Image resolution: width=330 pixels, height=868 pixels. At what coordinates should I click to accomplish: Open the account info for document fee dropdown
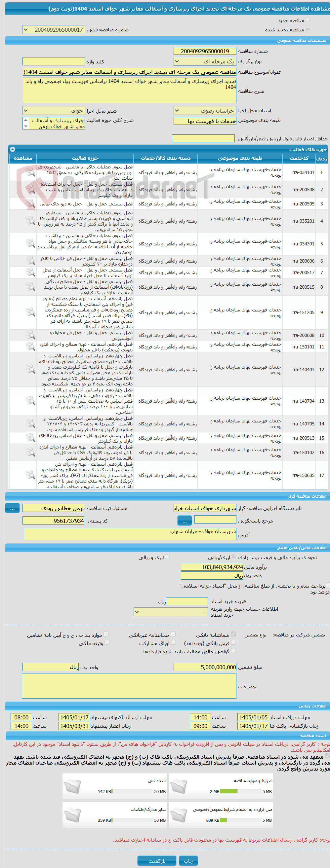click(171, 612)
